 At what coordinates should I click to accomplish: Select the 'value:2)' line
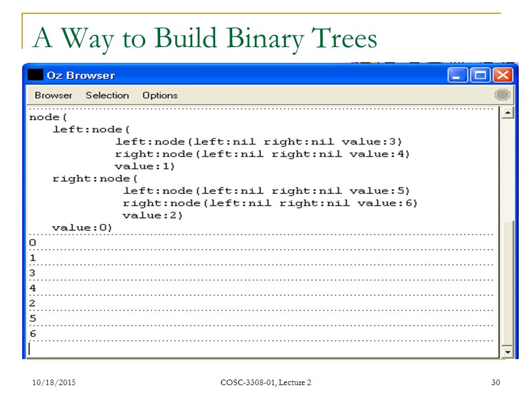click(x=153, y=216)
